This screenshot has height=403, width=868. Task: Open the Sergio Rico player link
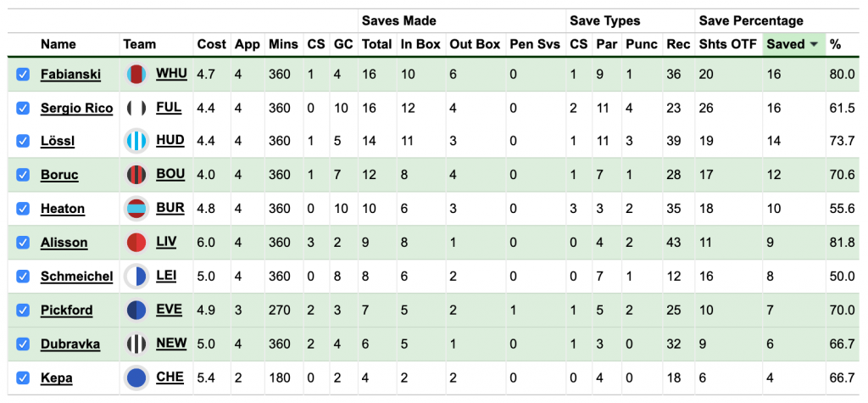76,108
